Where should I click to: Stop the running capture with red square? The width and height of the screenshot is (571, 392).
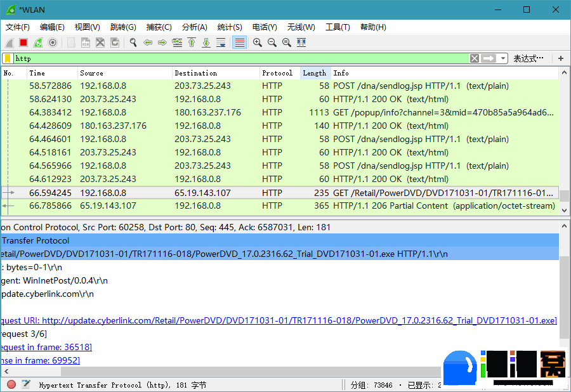pos(23,42)
